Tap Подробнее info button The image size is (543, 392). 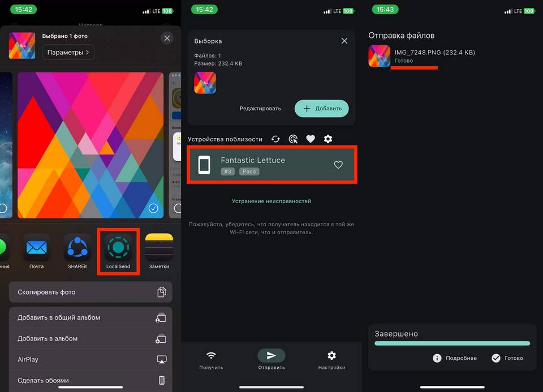point(455,358)
